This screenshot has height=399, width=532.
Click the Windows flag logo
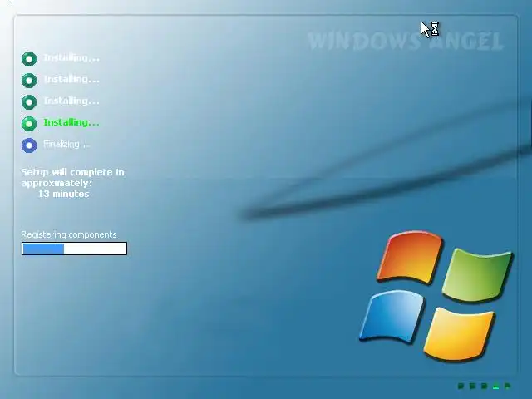click(436, 296)
